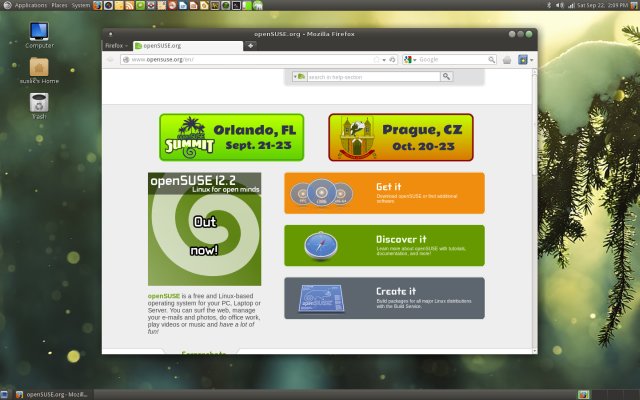This screenshot has height=400, width=640.
Task: Open the volume control in system tray
Action: click(x=560, y=5)
